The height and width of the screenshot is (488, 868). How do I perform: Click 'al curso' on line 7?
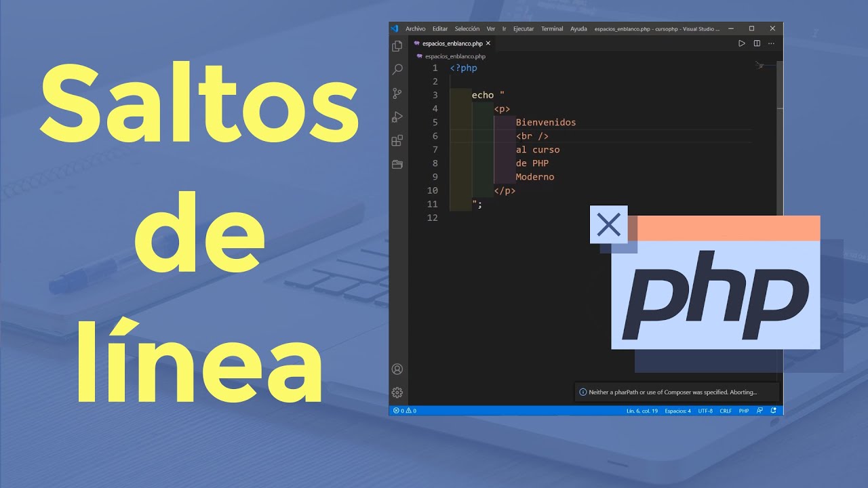(x=538, y=150)
